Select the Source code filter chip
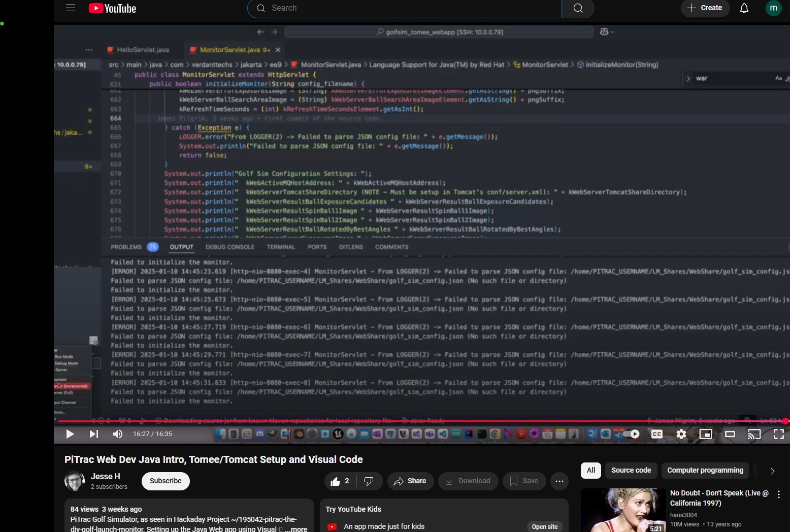This screenshot has width=790, height=532. pyautogui.click(x=631, y=470)
